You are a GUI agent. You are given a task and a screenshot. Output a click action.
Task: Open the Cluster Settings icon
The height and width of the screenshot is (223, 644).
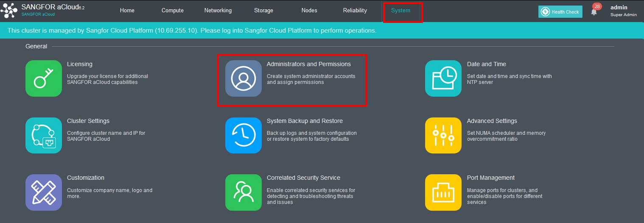(x=44, y=135)
